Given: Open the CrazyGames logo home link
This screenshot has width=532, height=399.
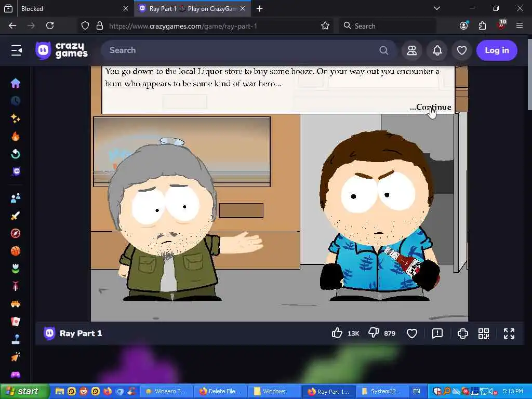Looking at the screenshot, I should pos(62,50).
